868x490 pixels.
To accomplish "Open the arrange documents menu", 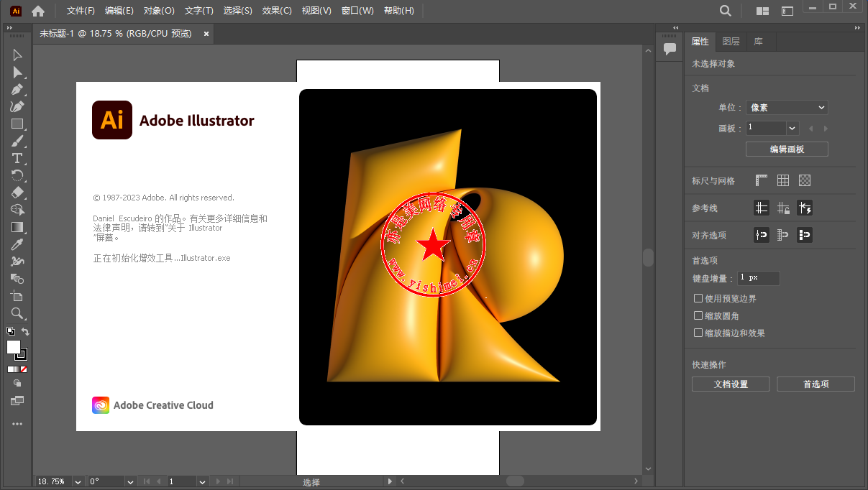I will (x=762, y=11).
